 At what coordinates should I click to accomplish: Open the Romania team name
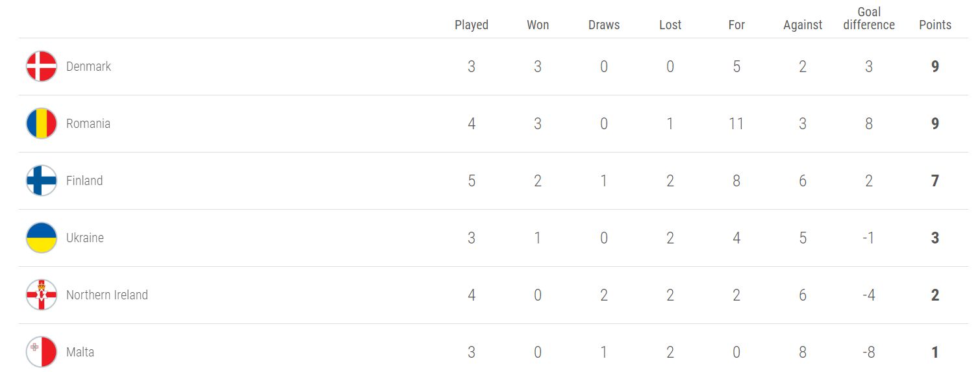point(88,123)
